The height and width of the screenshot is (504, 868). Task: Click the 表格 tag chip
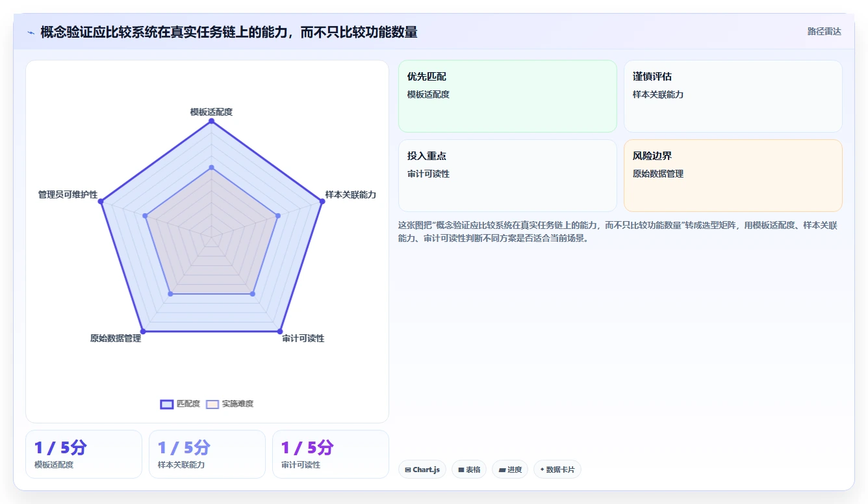pyautogui.click(x=469, y=470)
